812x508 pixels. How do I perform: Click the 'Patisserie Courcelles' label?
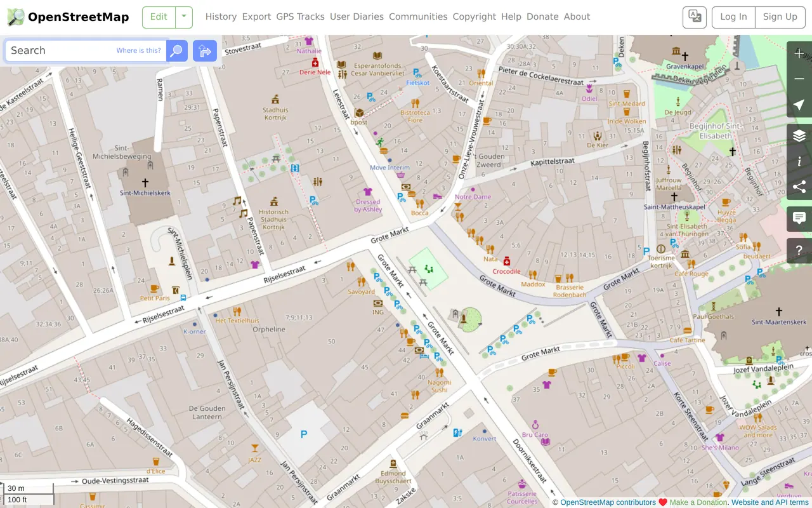click(x=522, y=497)
